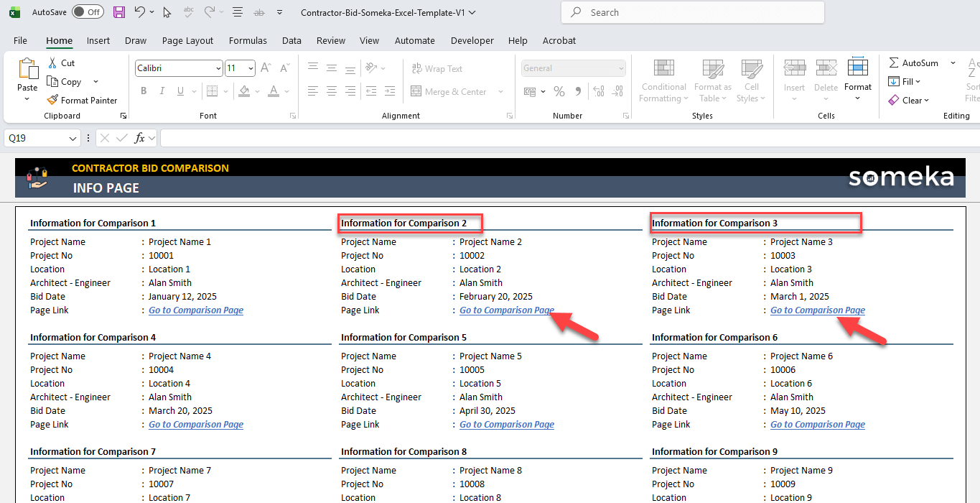The width and height of the screenshot is (980, 503).
Task: Switch to the Formulas ribbon tab
Action: coord(248,41)
